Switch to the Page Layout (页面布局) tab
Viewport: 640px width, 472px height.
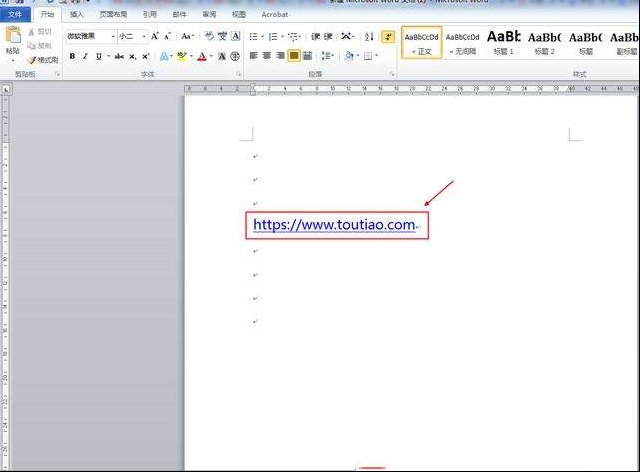click(113, 14)
